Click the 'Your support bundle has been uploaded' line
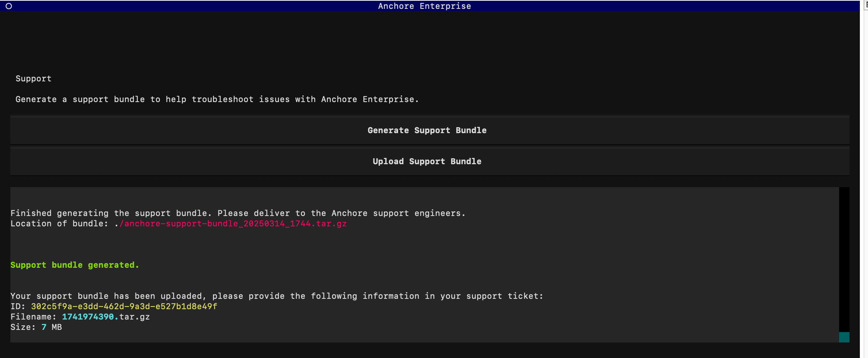 (276, 296)
